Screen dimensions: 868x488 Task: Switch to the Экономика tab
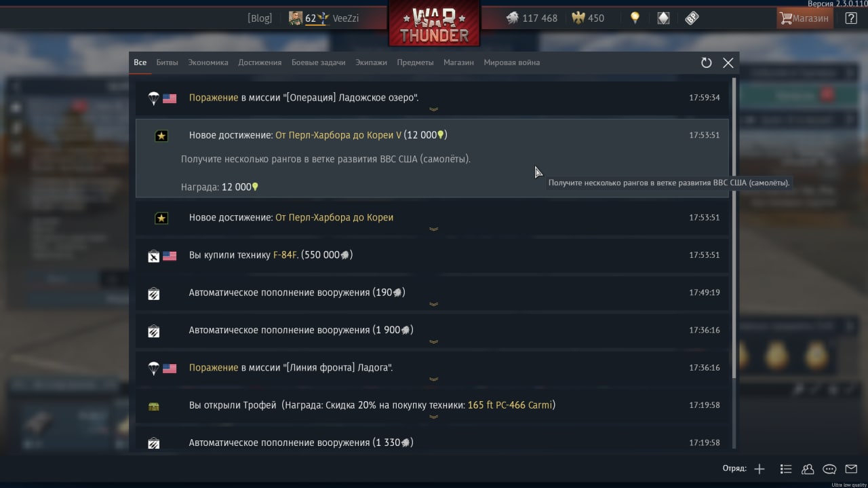point(208,62)
